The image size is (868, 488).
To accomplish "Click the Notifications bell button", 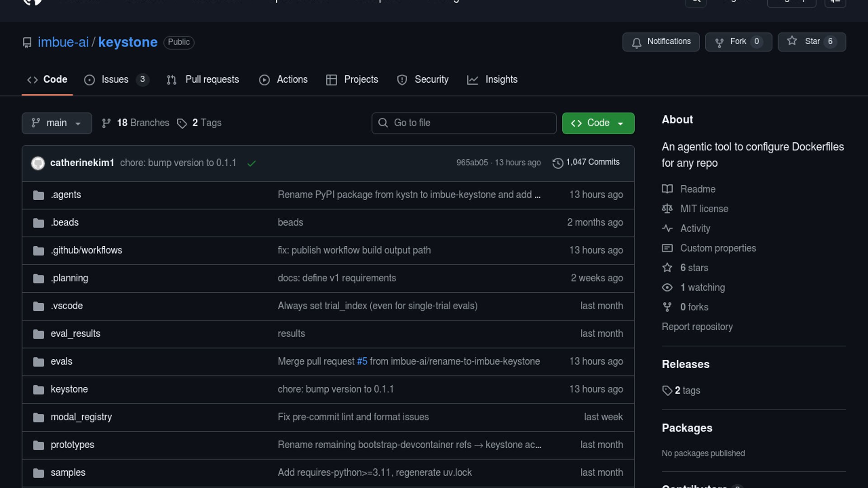I will [660, 42].
